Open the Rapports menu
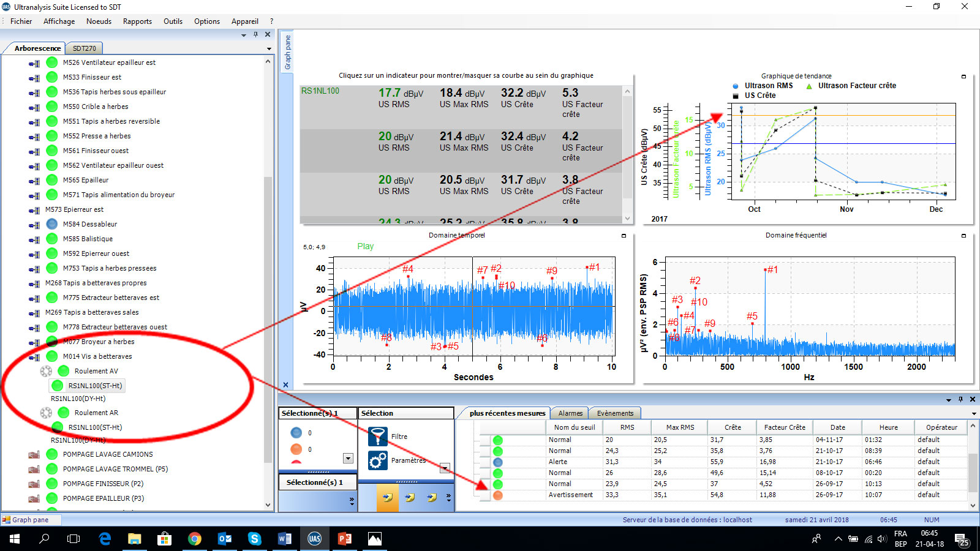Image resolution: width=980 pixels, height=551 pixels. point(137,21)
